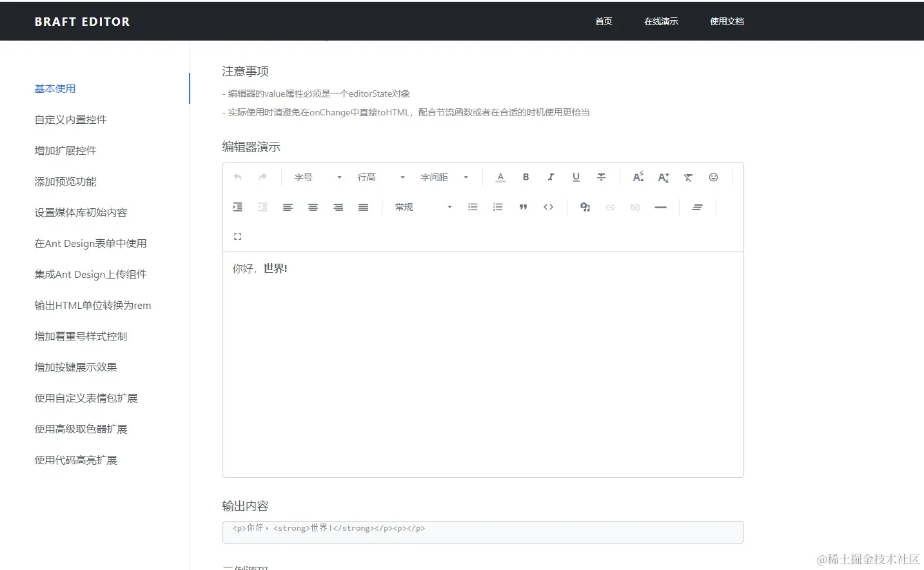Select 基本使用 in the sidebar
Viewport: 924px width, 570px height.
pos(55,88)
